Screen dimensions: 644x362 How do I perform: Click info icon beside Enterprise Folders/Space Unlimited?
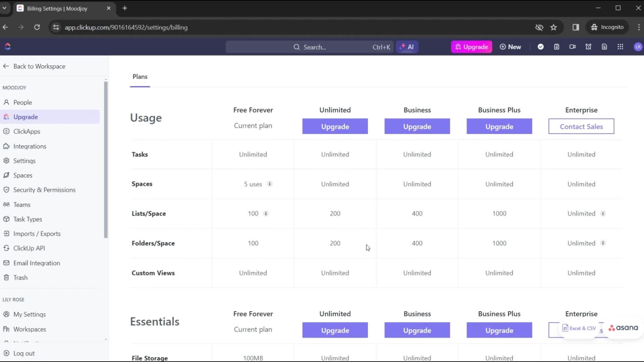[x=603, y=243]
